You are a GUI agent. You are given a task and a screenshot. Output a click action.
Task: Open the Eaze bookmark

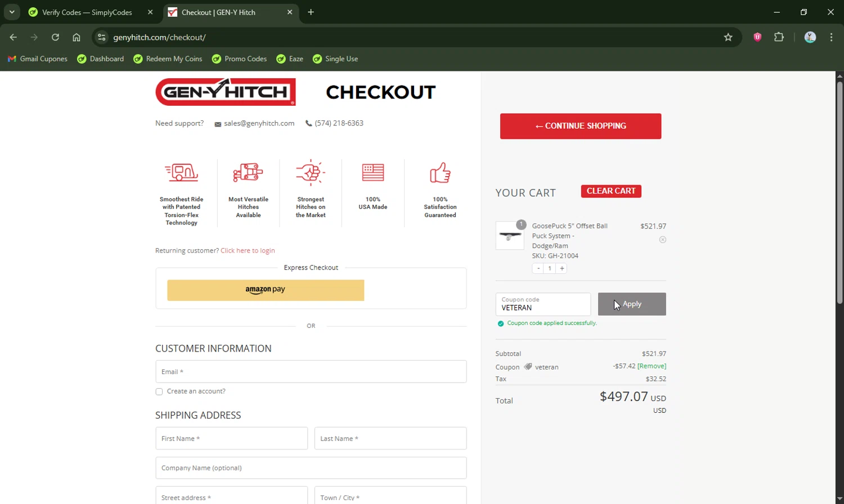coord(290,58)
